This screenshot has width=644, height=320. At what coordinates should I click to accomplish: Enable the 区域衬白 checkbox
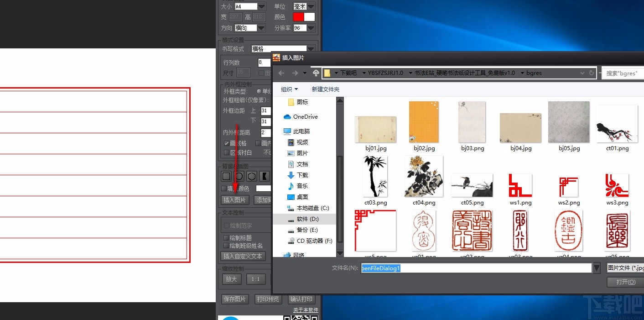tap(226, 152)
